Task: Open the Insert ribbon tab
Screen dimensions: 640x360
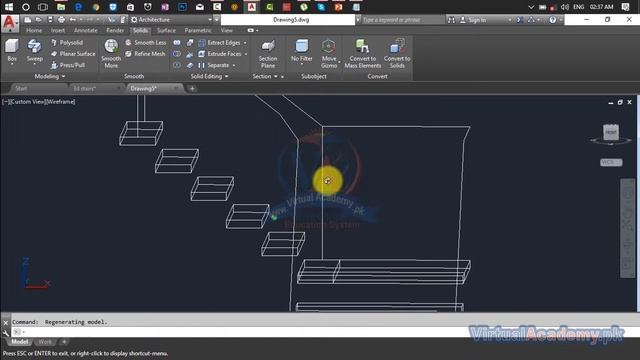Action: (58, 30)
